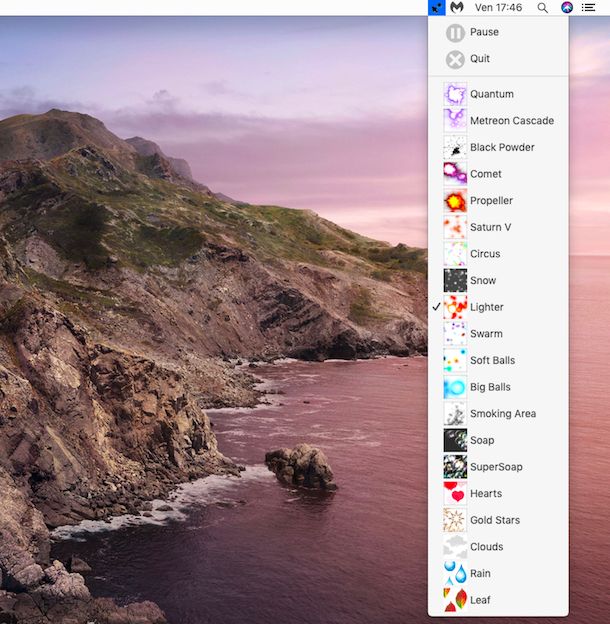This screenshot has height=624, width=610.
Task: Select the Black Powder effect icon
Action: coord(455,147)
